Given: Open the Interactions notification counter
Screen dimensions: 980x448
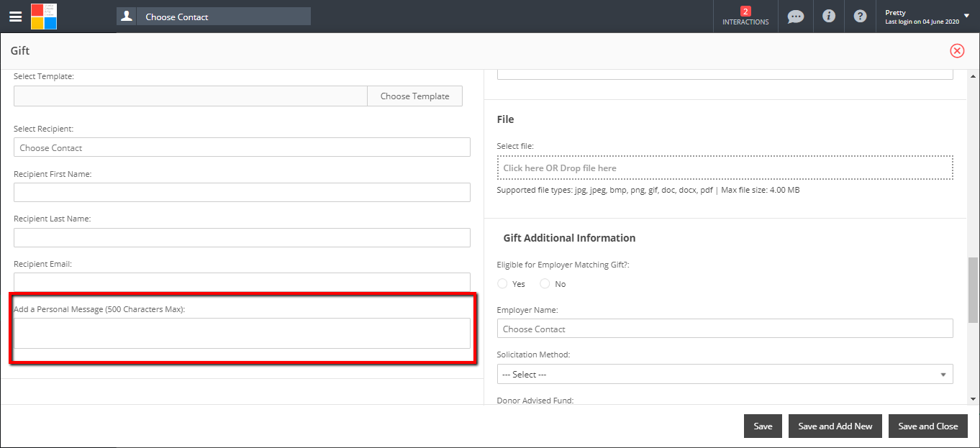Looking at the screenshot, I should [745, 16].
